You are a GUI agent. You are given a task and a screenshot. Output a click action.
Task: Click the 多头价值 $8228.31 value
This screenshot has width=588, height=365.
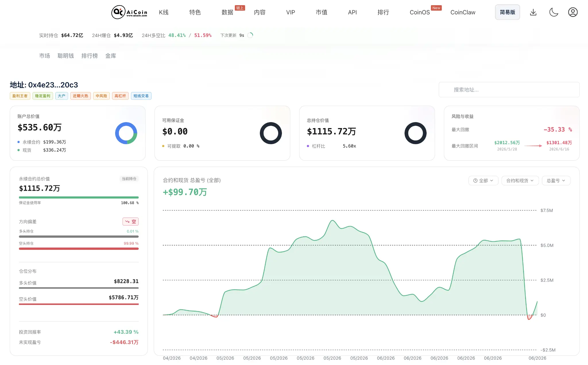(126, 281)
